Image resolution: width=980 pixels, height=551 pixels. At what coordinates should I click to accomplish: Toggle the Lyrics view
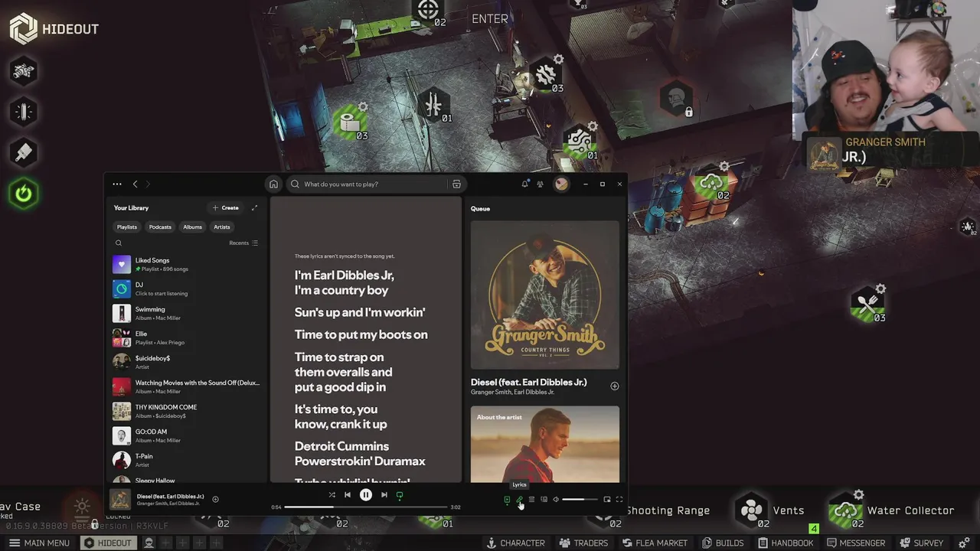(x=519, y=500)
